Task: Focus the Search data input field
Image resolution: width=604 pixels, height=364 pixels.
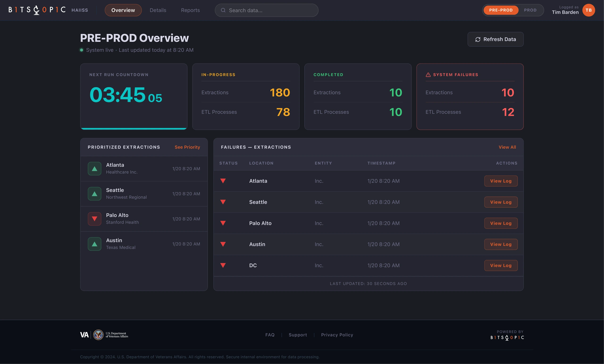Action: (x=266, y=10)
